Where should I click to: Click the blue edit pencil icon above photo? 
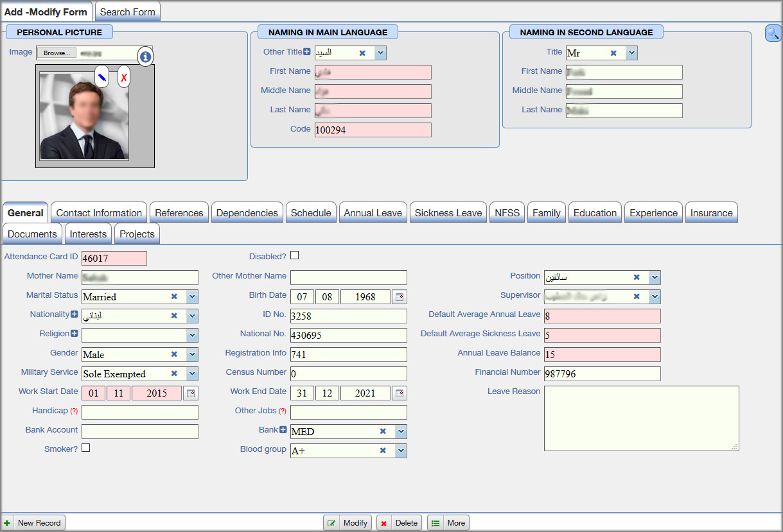click(101, 77)
